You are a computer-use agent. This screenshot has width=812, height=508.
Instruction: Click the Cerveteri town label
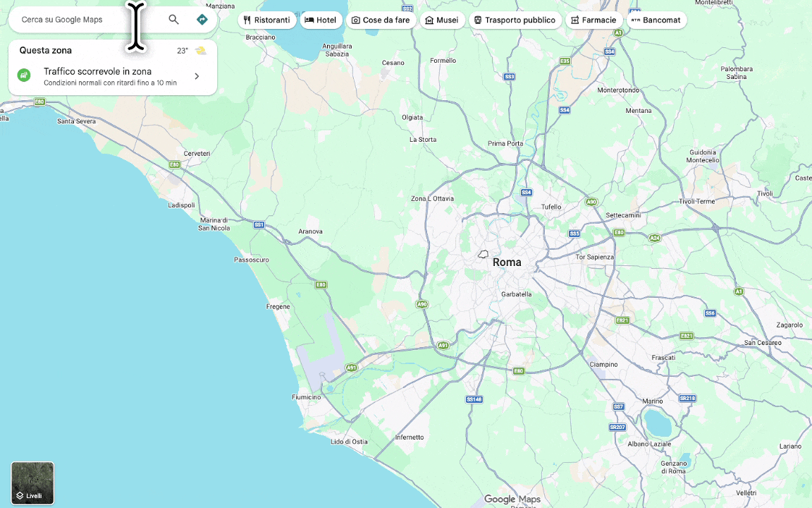pos(197,153)
